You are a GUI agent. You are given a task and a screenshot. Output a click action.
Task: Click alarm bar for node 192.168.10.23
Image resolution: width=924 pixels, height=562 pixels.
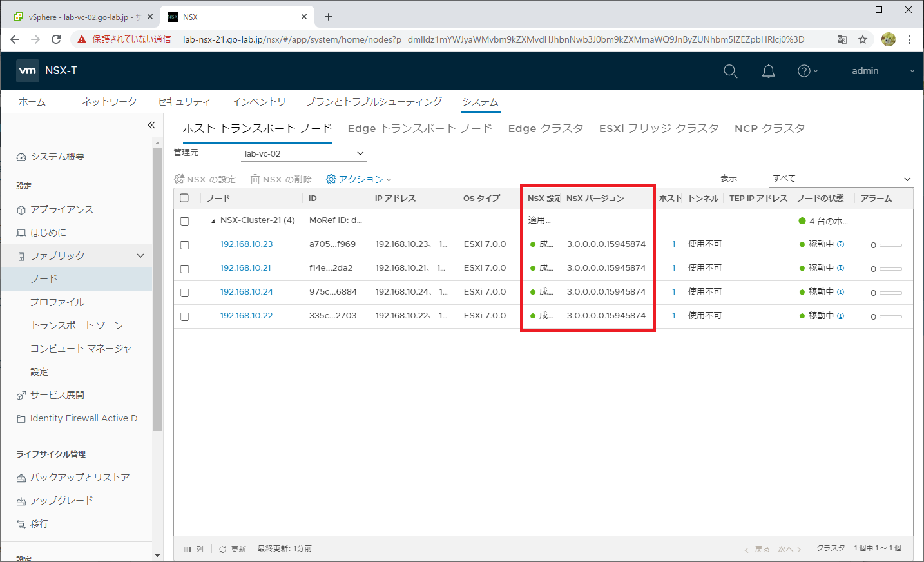point(890,245)
